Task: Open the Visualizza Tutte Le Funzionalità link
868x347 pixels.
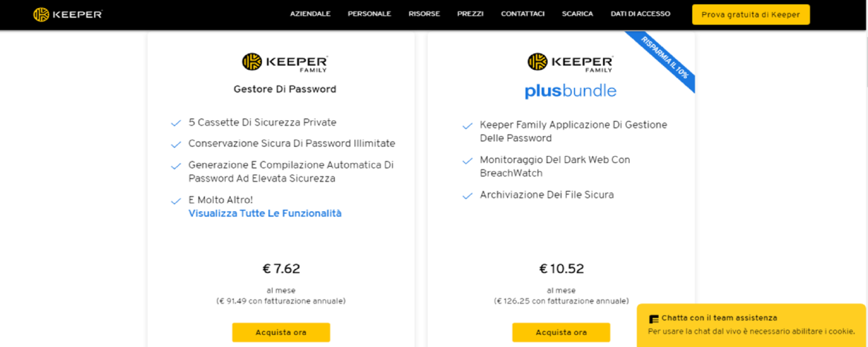Action: (264, 214)
